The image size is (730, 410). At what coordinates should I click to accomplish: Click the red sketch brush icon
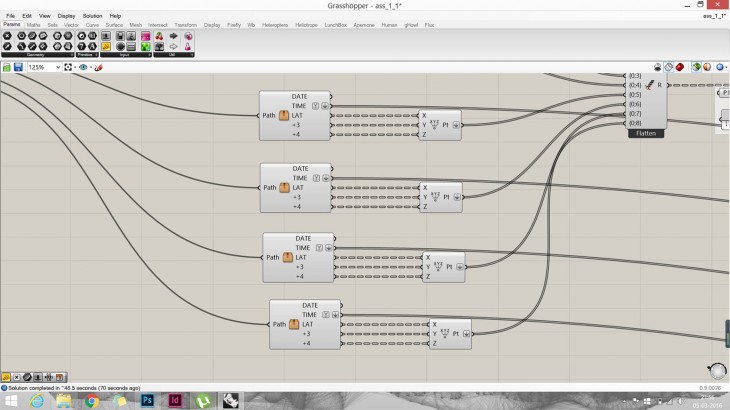(97, 67)
